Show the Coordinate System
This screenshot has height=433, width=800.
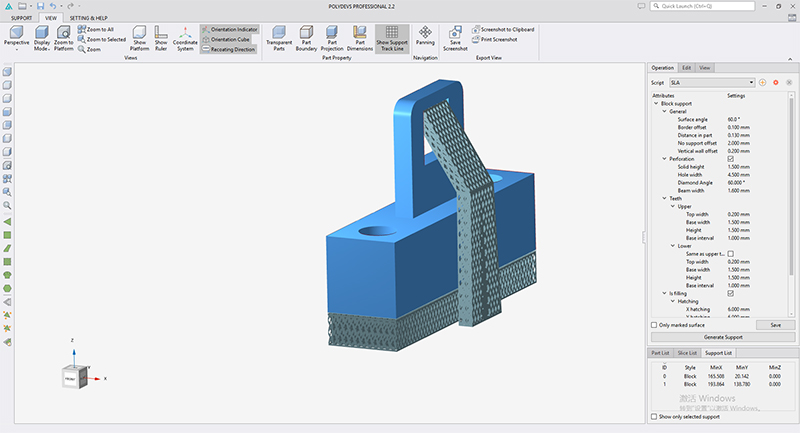click(185, 38)
